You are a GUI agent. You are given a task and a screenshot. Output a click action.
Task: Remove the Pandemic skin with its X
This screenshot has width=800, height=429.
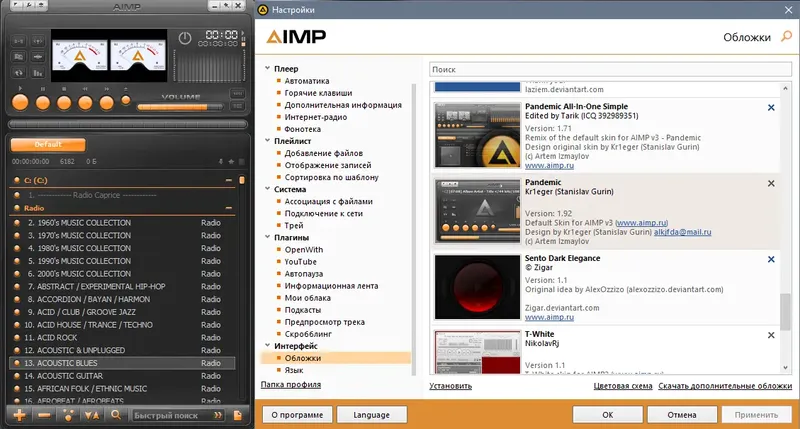point(771,183)
